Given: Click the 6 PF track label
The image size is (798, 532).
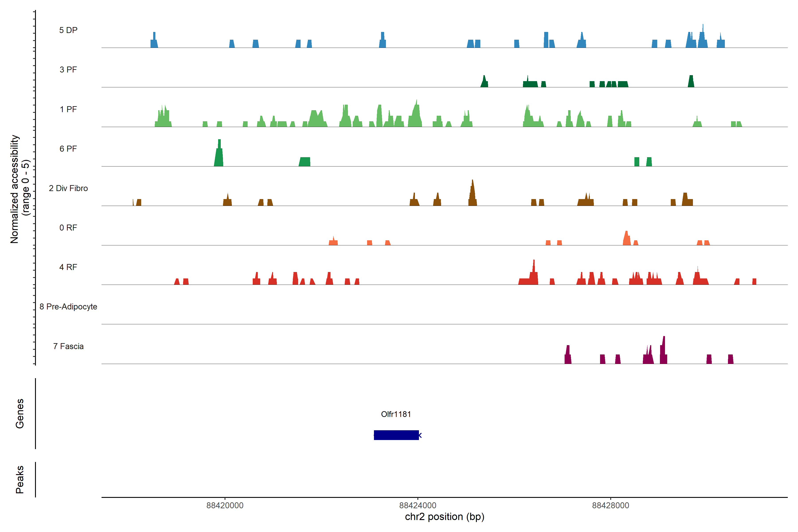Looking at the screenshot, I should pos(68,149).
